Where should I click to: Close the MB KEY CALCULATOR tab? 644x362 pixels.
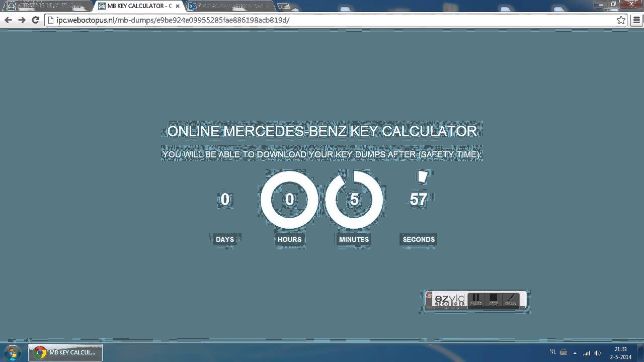[178, 7]
